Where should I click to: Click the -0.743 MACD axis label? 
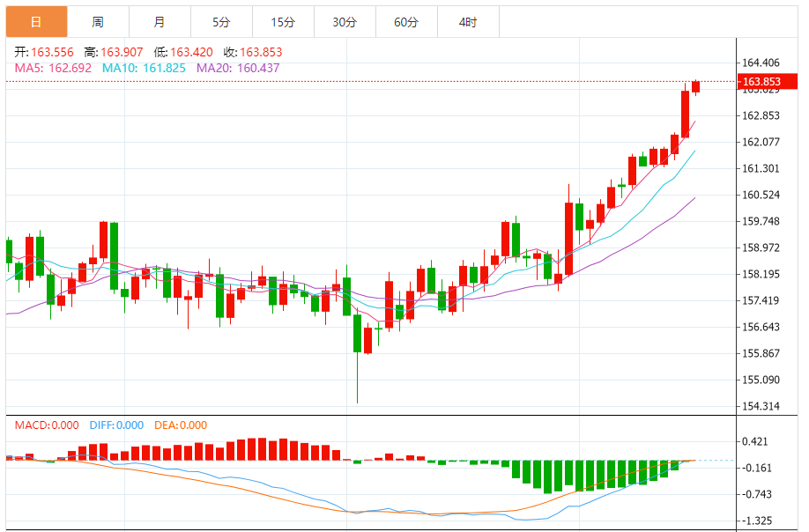click(x=757, y=494)
